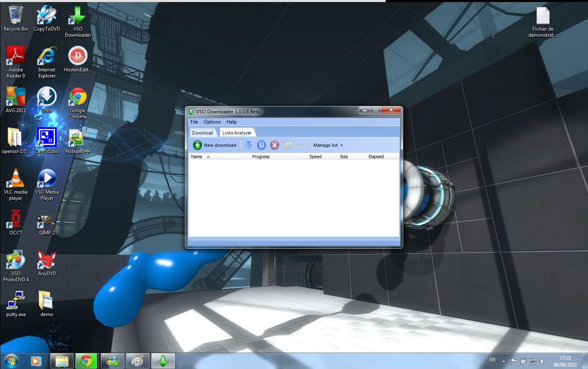Click the green New download plus icon

pyautogui.click(x=197, y=145)
